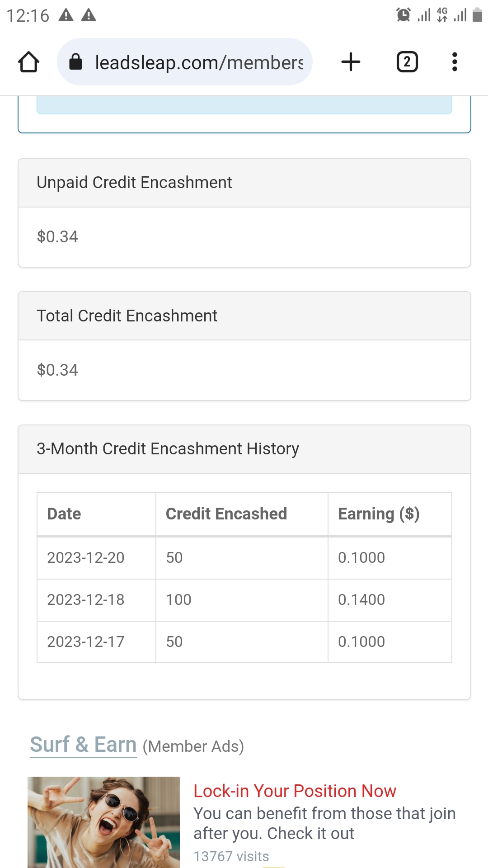Tap the first warning triangle notification icon
Screen dimensions: 488x868
point(66,15)
